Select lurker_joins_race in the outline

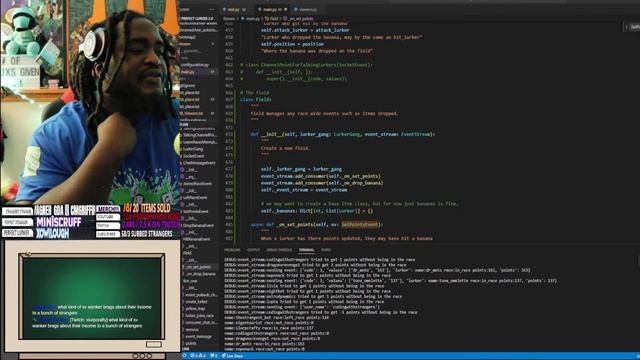coord(198,316)
